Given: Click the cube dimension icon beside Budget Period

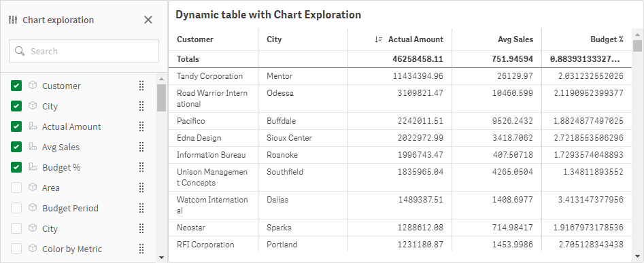Looking at the screenshot, I should click(x=33, y=208).
